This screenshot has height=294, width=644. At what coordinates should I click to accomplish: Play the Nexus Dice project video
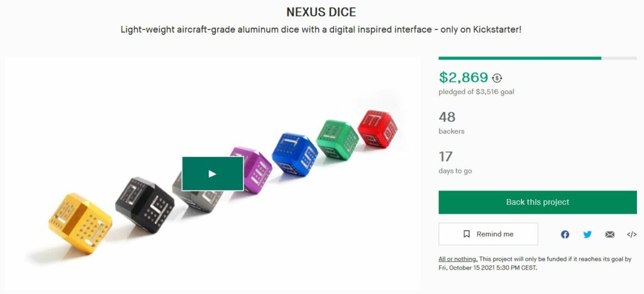tap(213, 173)
